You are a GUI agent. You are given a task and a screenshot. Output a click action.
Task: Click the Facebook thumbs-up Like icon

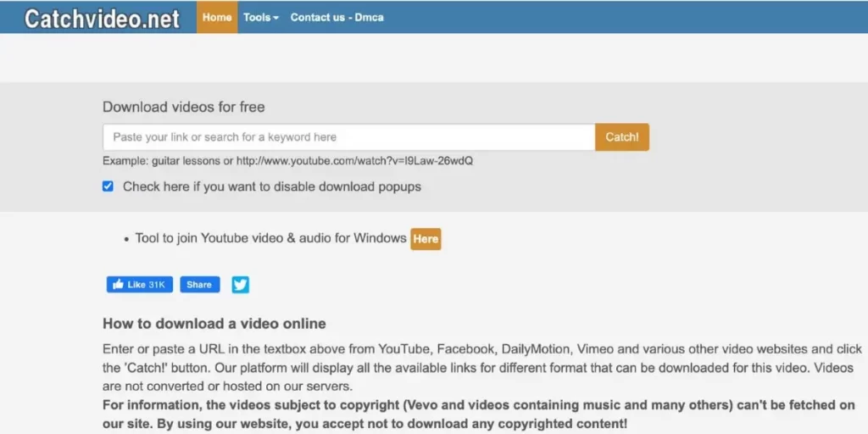pos(118,285)
